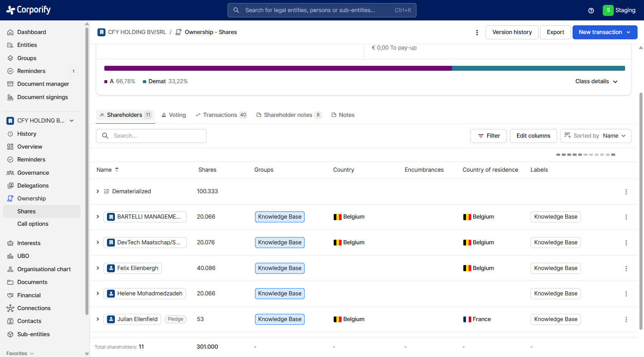This screenshot has height=357, width=644.
Task: Open the New transaction dropdown
Action: [x=604, y=32]
